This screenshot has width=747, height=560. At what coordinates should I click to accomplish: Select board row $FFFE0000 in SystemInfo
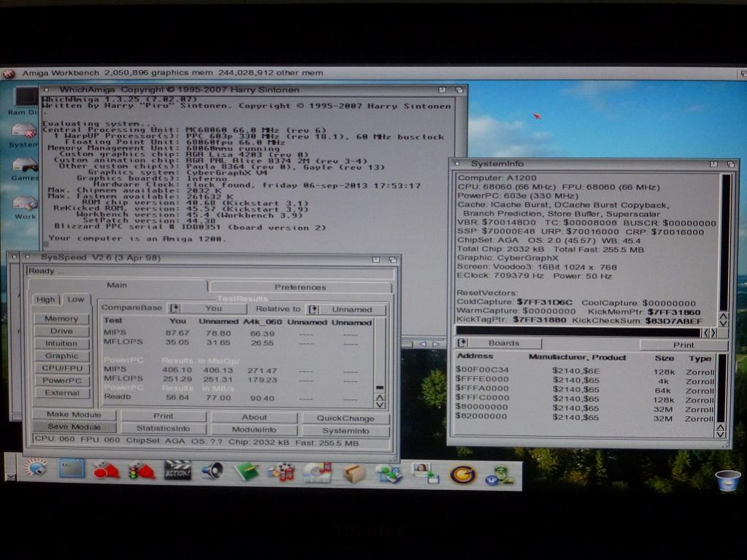(x=585, y=380)
